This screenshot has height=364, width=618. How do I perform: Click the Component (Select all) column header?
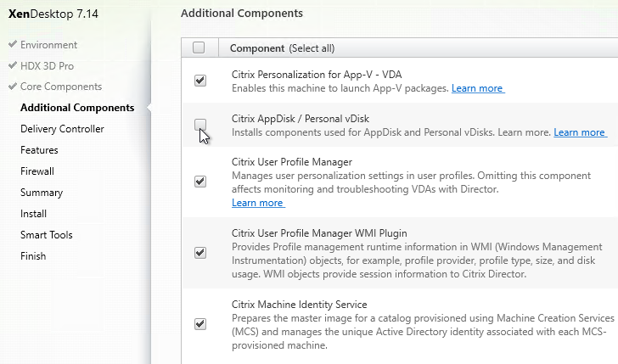(282, 48)
